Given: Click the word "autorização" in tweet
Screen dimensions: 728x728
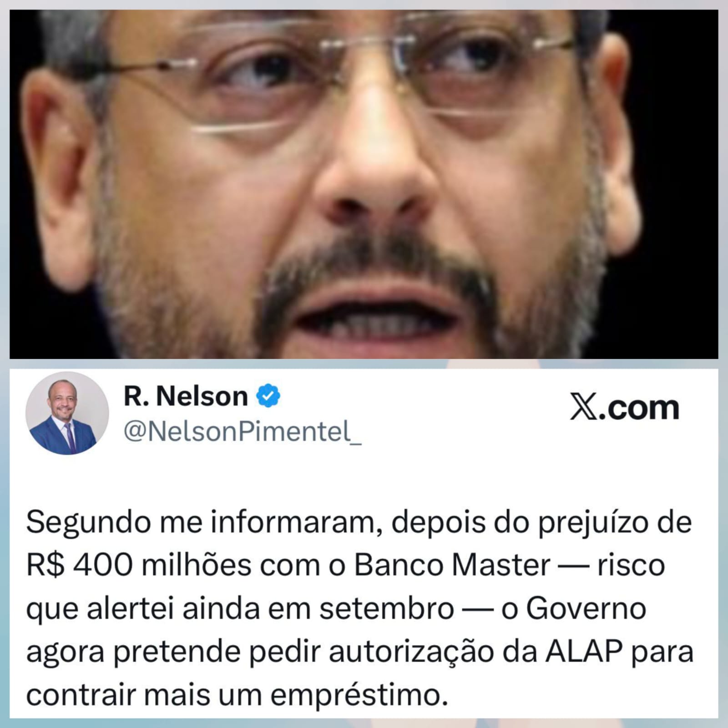Looking at the screenshot, I should point(411,653).
